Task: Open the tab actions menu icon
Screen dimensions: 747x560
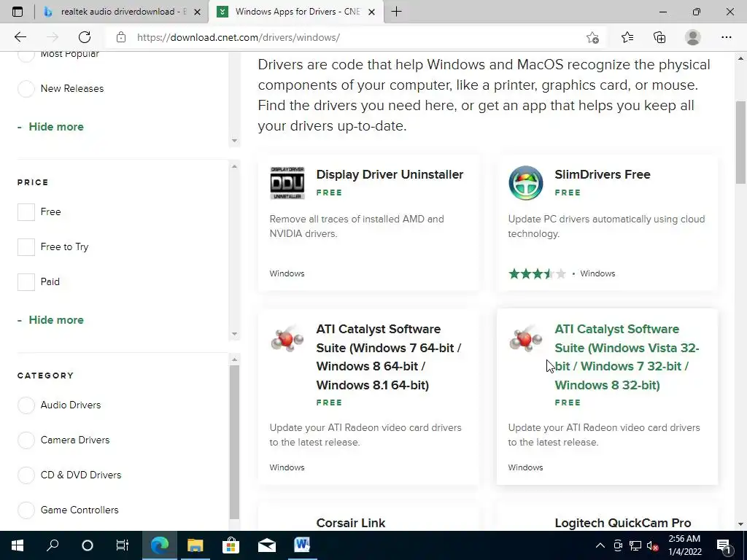Action: 18,12
